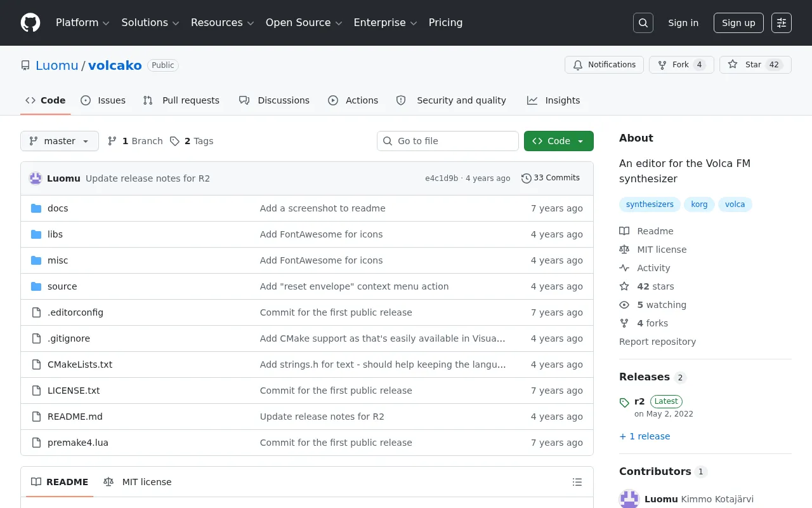Open the .gitignore file
Screen dimensions: 812x508
click(69, 338)
